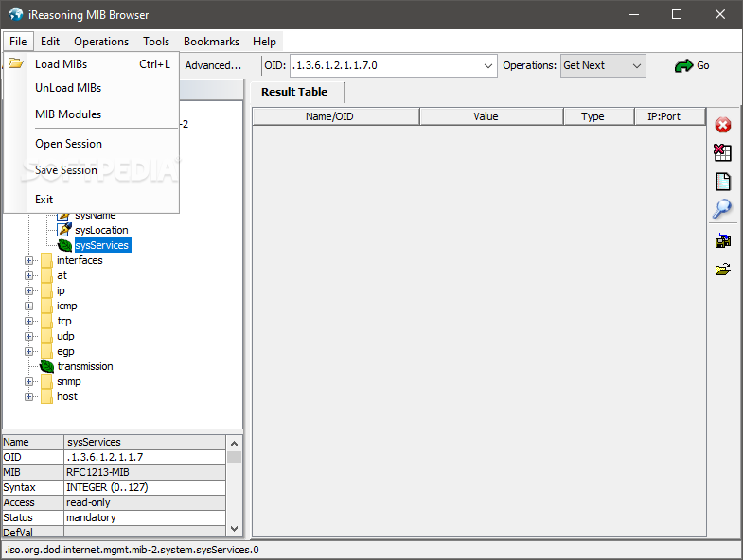The height and width of the screenshot is (560, 743).
Task: Expand the host tree node
Action: coord(29,397)
